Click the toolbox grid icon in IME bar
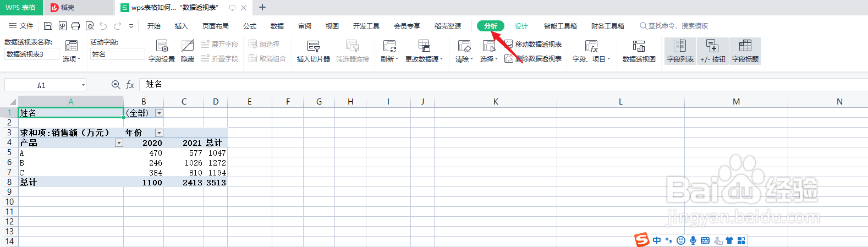The width and height of the screenshot is (868, 247). pos(741,240)
